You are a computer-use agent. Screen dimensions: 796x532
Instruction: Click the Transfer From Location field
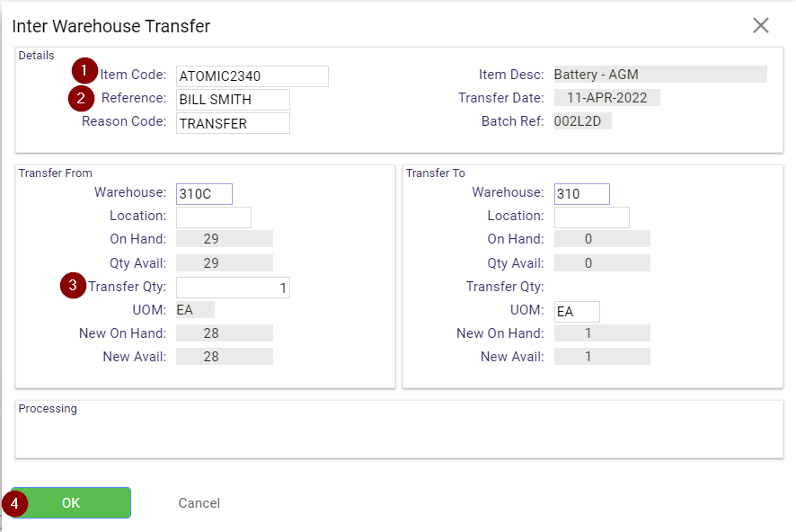pos(214,217)
